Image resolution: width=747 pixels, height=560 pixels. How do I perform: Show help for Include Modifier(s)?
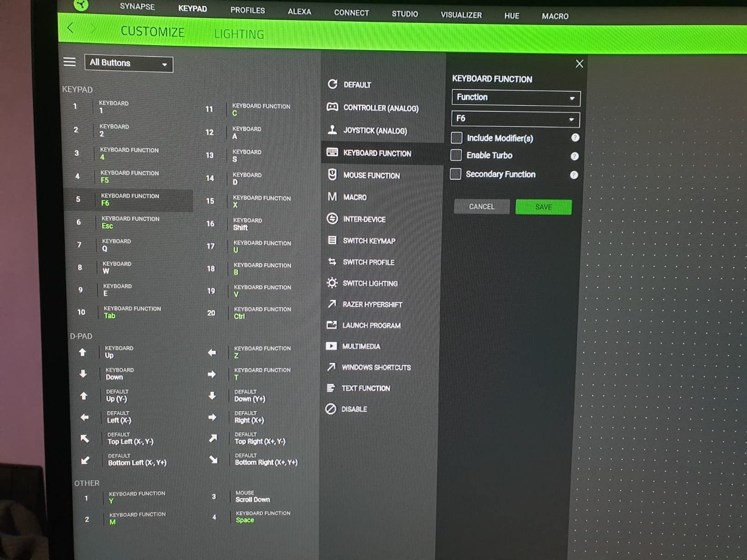tap(575, 138)
